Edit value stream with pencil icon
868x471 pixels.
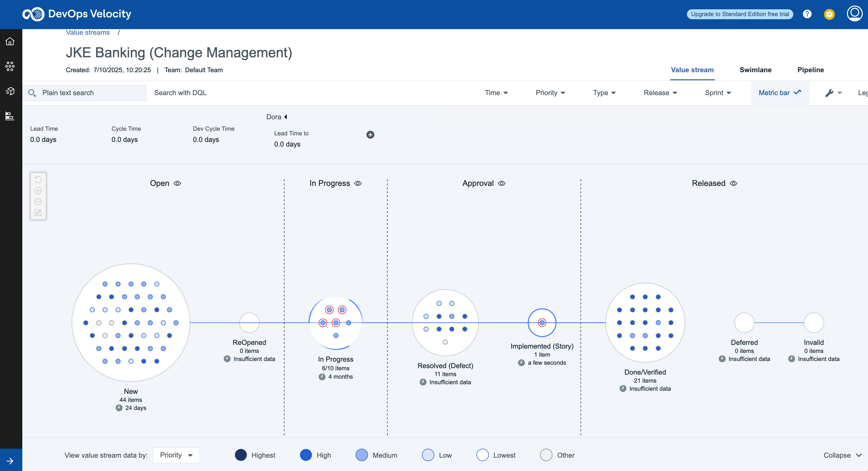(x=38, y=213)
